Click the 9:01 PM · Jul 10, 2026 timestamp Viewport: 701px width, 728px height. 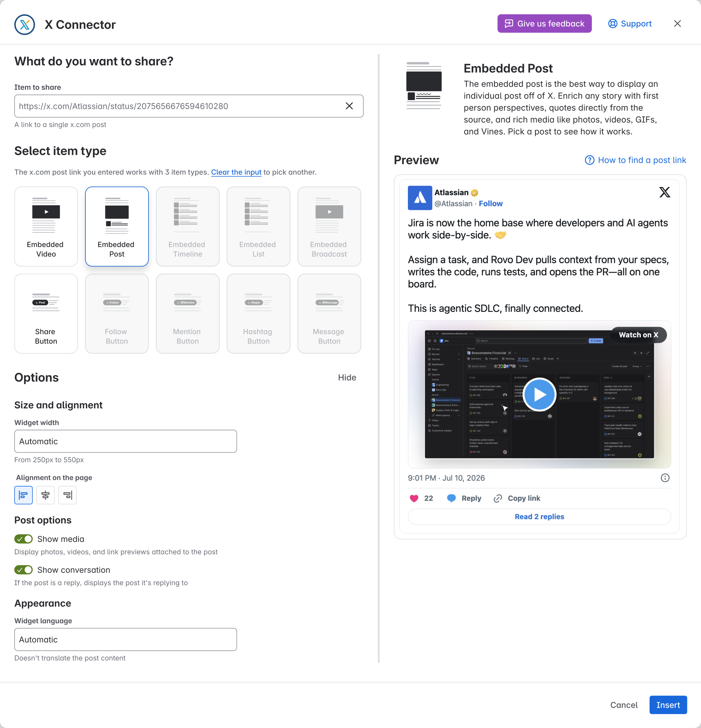pyautogui.click(x=446, y=478)
